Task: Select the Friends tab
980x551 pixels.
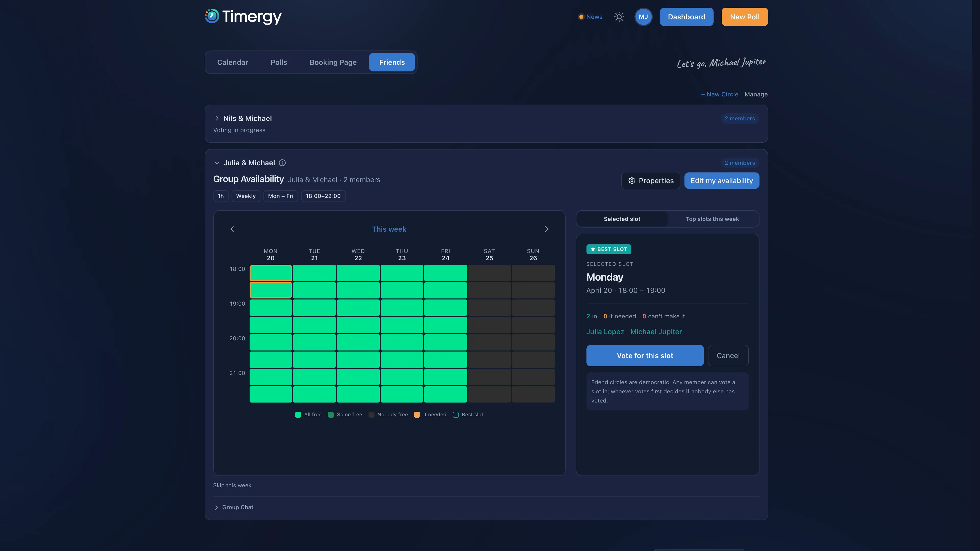Action: 392,62
